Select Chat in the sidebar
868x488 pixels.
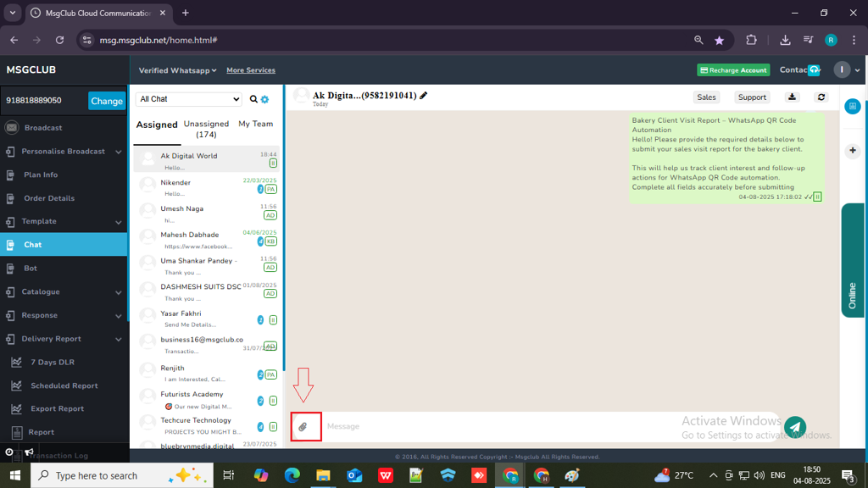point(64,245)
